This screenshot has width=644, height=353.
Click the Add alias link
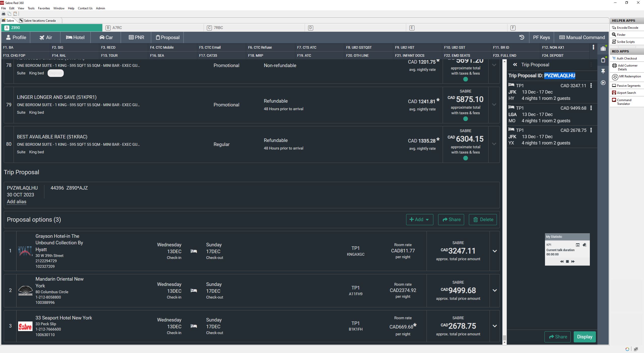(x=16, y=202)
